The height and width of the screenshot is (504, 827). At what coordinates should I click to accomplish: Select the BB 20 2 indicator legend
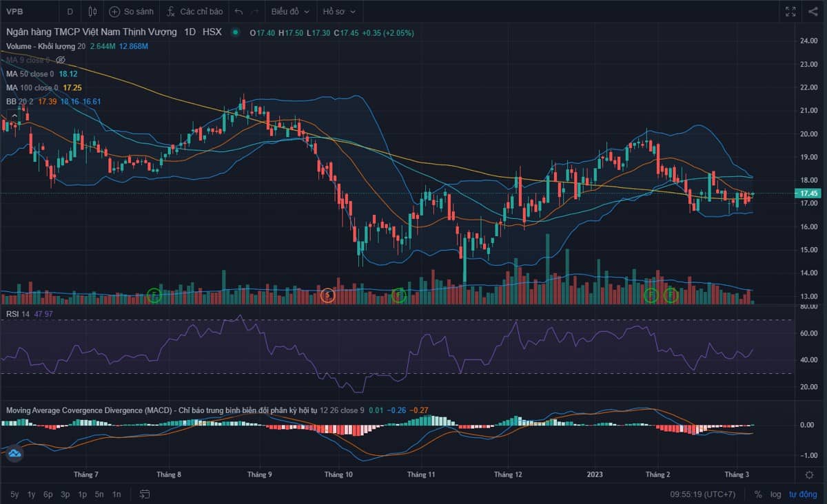tap(20, 101)
